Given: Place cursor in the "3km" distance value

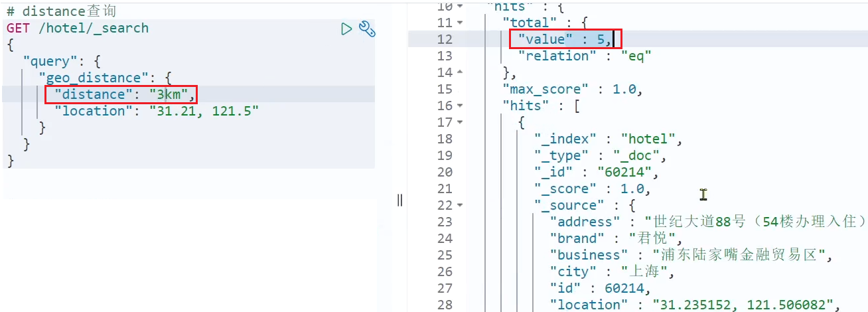Looking at the screenshot, I should (169, 94).
